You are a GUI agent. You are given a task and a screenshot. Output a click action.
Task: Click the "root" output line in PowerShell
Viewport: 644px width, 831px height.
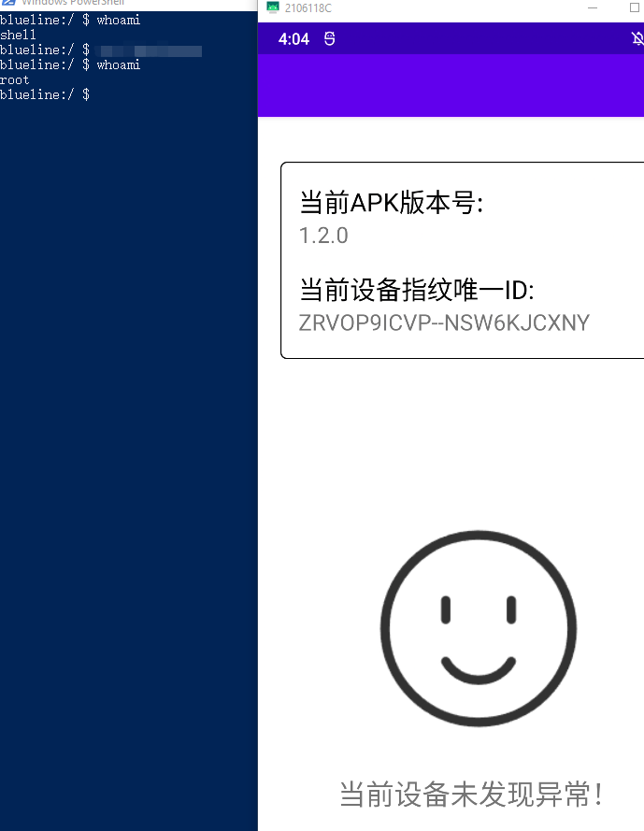[15, 80]
